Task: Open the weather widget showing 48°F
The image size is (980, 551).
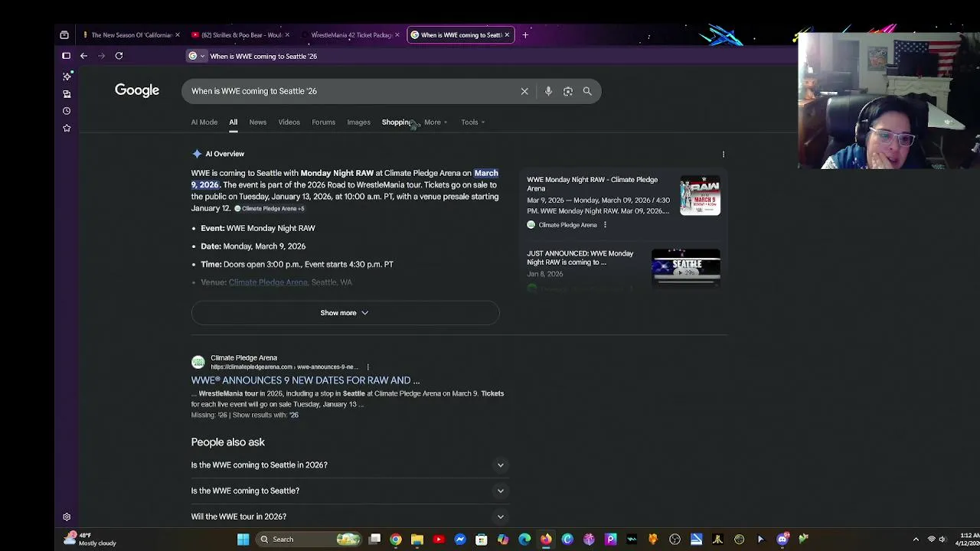Action: 90,540
